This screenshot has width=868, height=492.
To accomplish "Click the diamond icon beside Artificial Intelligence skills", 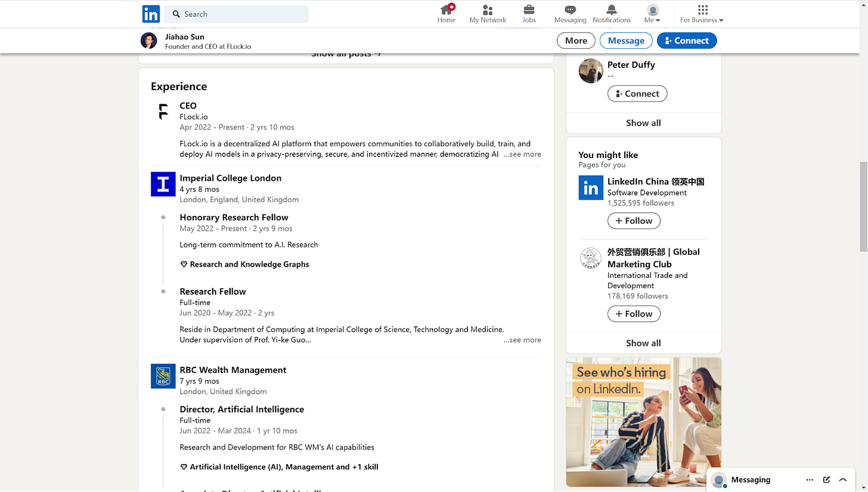I will coord(184,467).
